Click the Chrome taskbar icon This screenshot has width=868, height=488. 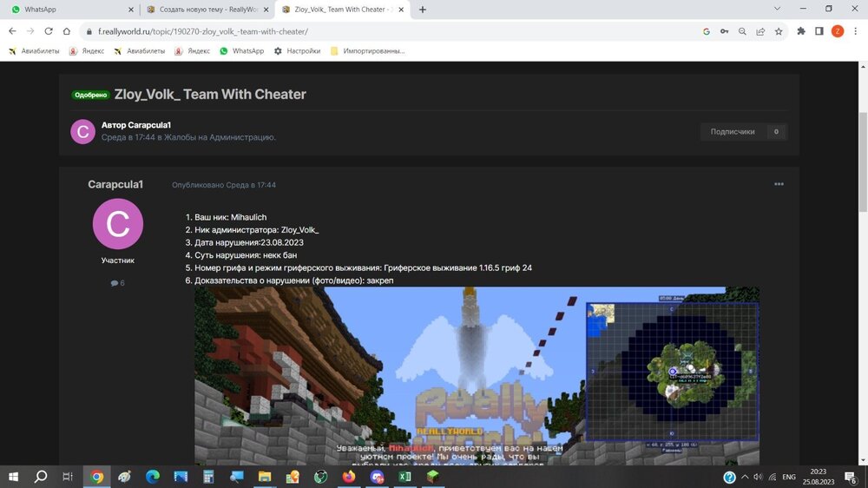pyautogui.click(x=97, y=477)
